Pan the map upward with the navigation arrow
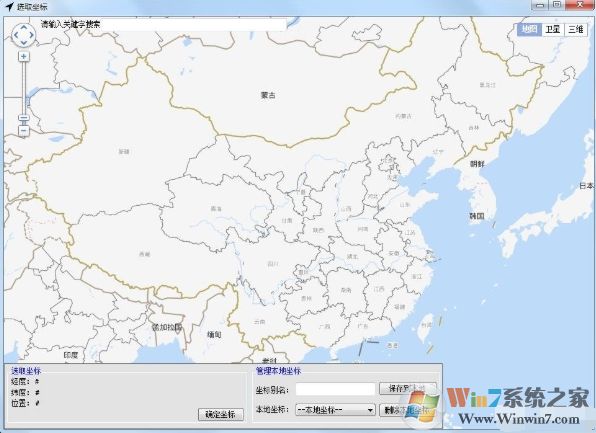The height and width of the screenshot is (433, 596). pos(24,27)
